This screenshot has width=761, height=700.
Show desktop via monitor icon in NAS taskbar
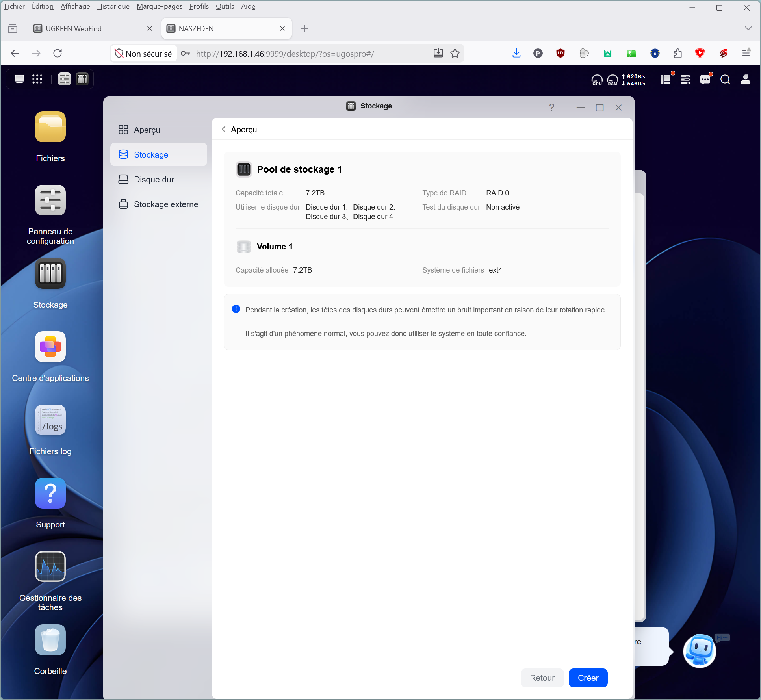[19, 79]
